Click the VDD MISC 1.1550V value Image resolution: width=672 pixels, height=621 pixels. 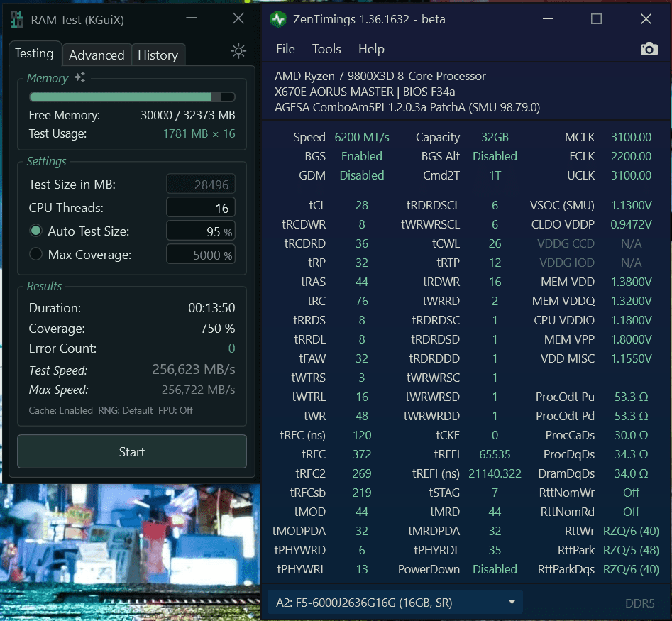(631, 358)
